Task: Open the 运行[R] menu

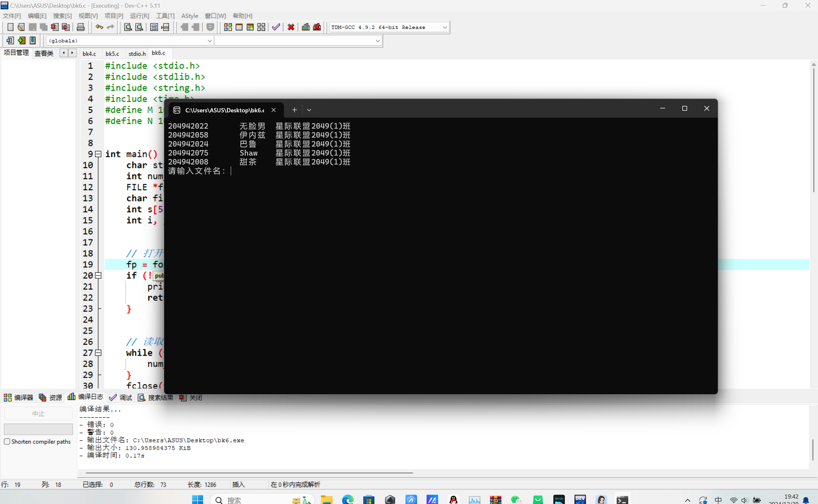Action: tap(139, 16)
